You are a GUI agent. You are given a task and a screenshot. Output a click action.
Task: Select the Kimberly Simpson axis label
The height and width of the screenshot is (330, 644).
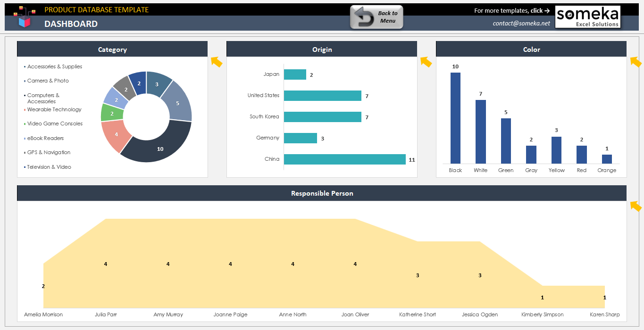(542, 314)
